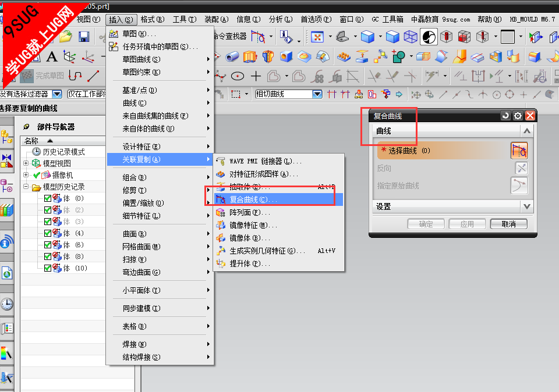Viewport: 559px width, 392px height.
Task: Select the shaded with edges cube icon
Action: pos(367,37)
